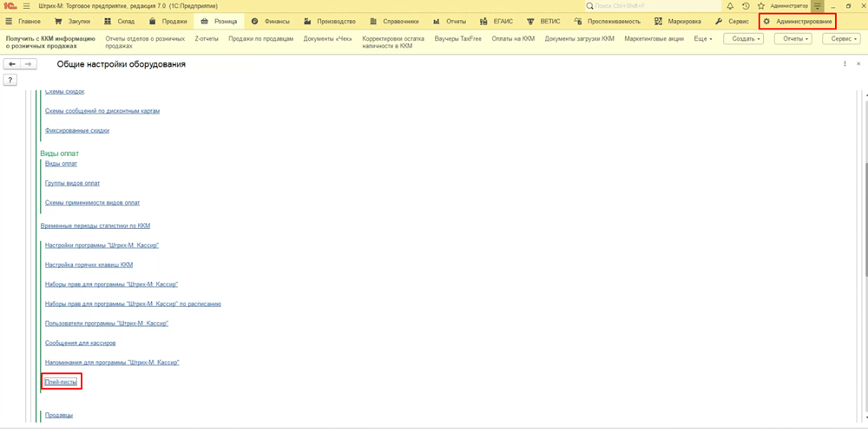Open Оплаты на ККМ
The height and width of the screenshot is (432, 868).
513,39
